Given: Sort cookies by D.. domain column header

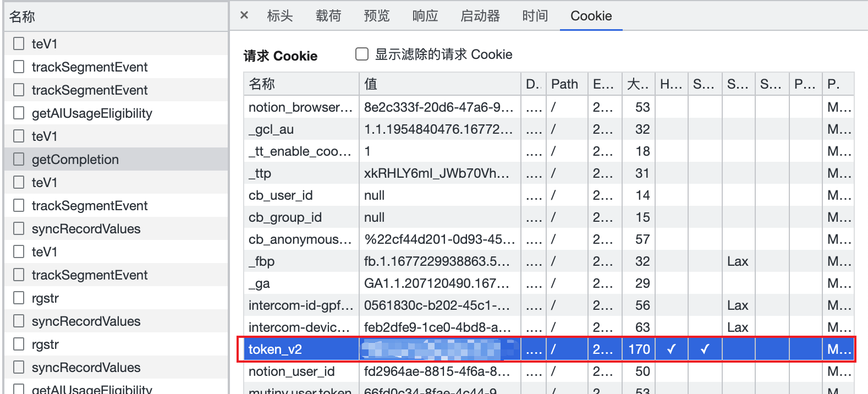Looking at the screenshot, I should click(534, 84).
